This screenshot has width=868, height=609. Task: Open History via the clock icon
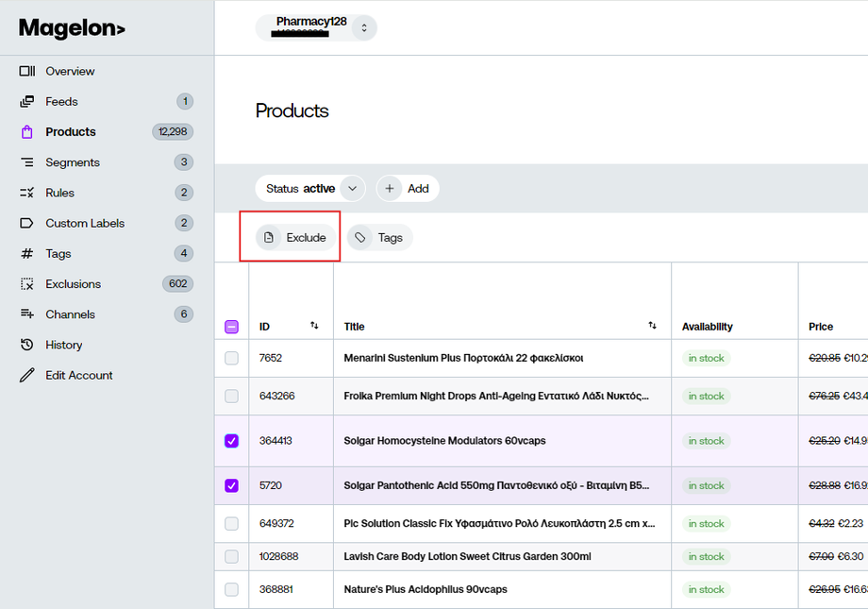pyautogui.click(x=27, y=345)
